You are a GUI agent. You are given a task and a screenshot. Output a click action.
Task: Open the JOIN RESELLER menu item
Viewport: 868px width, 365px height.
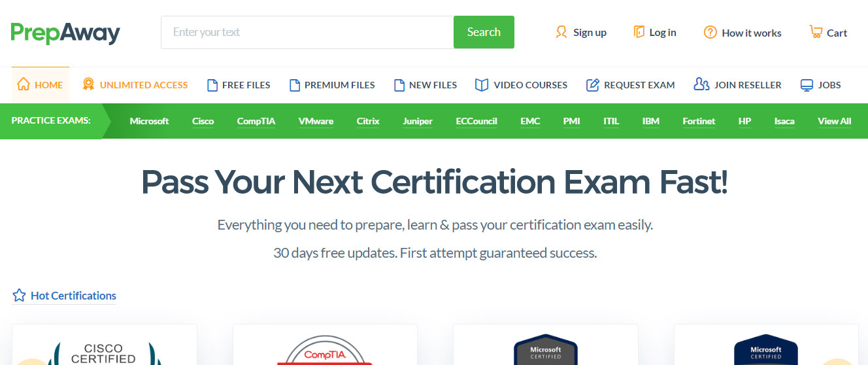click(x=738, y=84)
